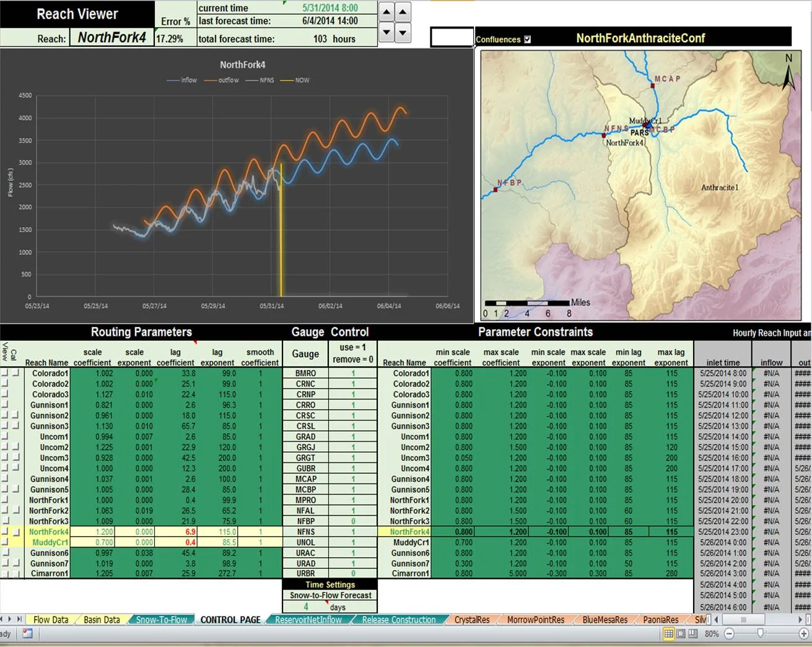This screenshot has width=812, height=647.
Task: Open the Flow Data sheet tab
Action: 50,620
